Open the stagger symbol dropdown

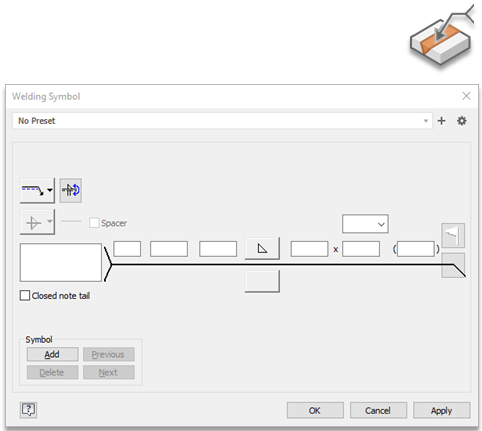37,222
